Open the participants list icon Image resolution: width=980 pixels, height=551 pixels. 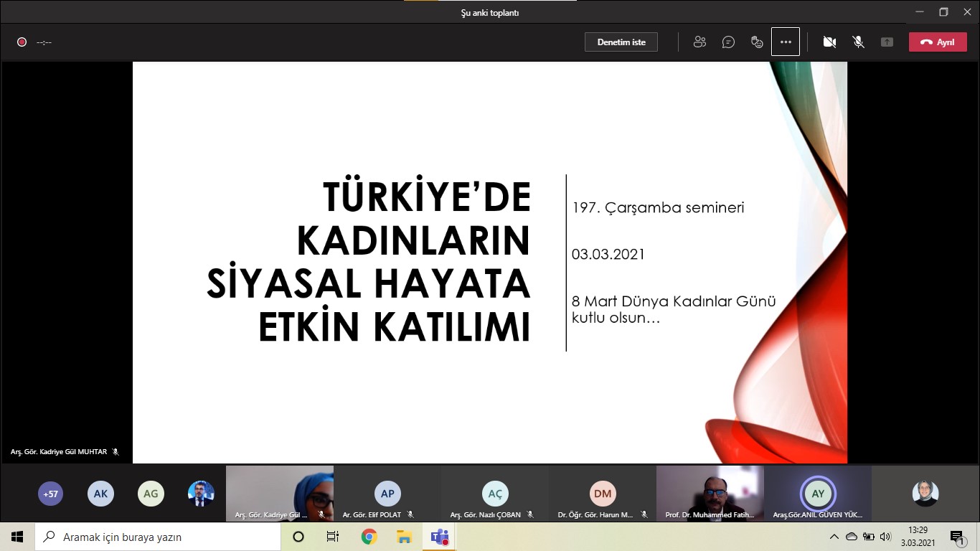point(699,42)
